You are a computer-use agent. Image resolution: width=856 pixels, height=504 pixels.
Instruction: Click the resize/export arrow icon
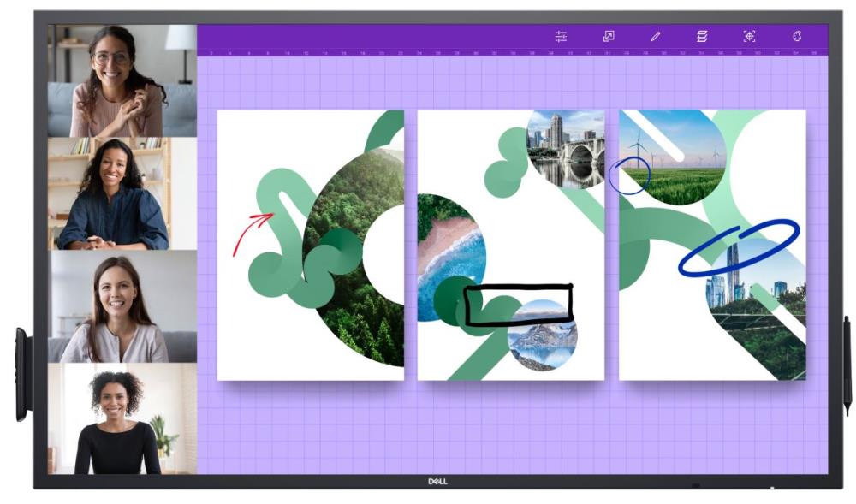[609, 37]
